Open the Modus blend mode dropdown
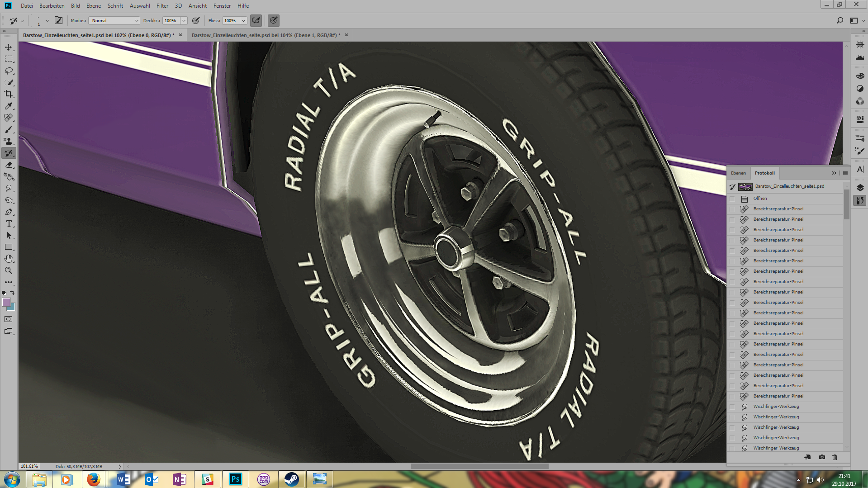 pos(114,21)
